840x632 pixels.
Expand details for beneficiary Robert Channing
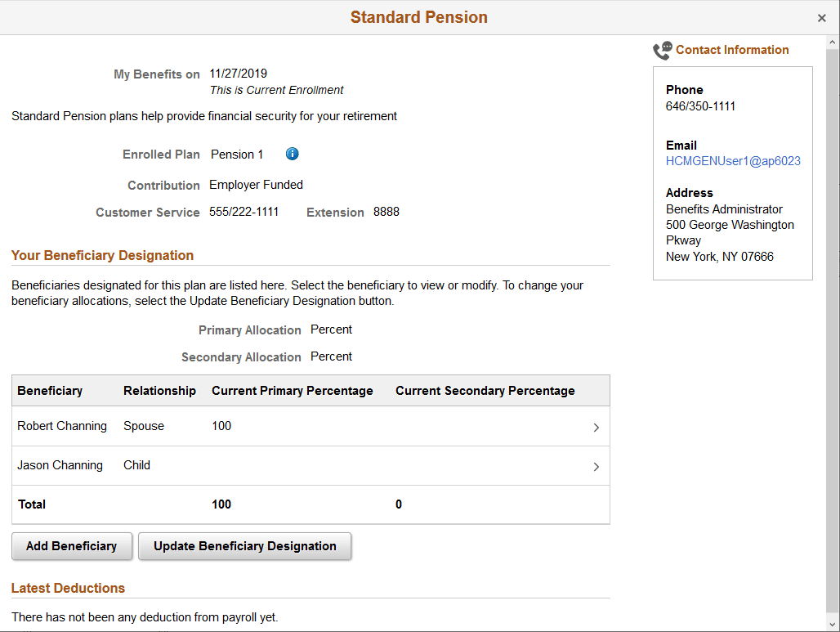597,426
